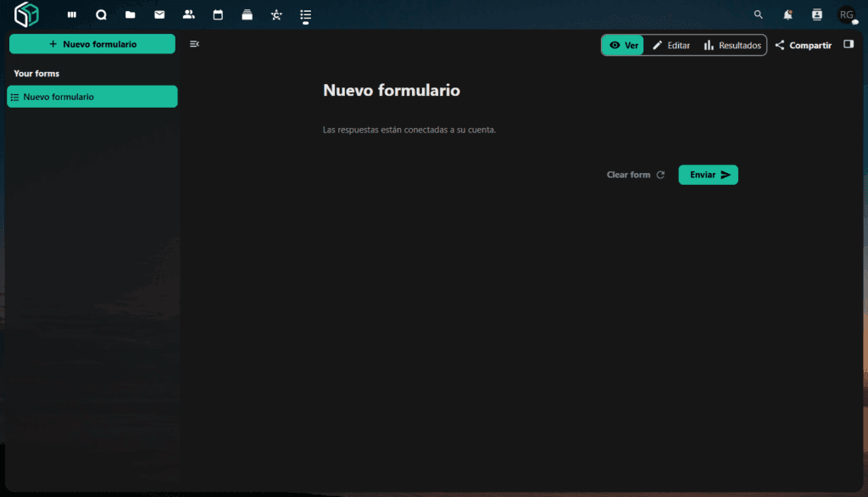The width and height of the screenshot is (868, 497).
Task: Open the RG user avatar menu
Action: pos(846,14)
